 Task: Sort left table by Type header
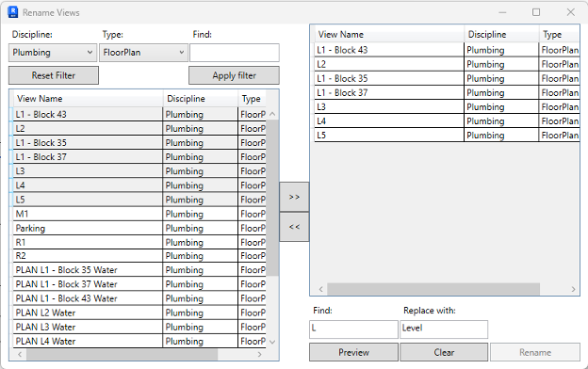tap(252, 99)
